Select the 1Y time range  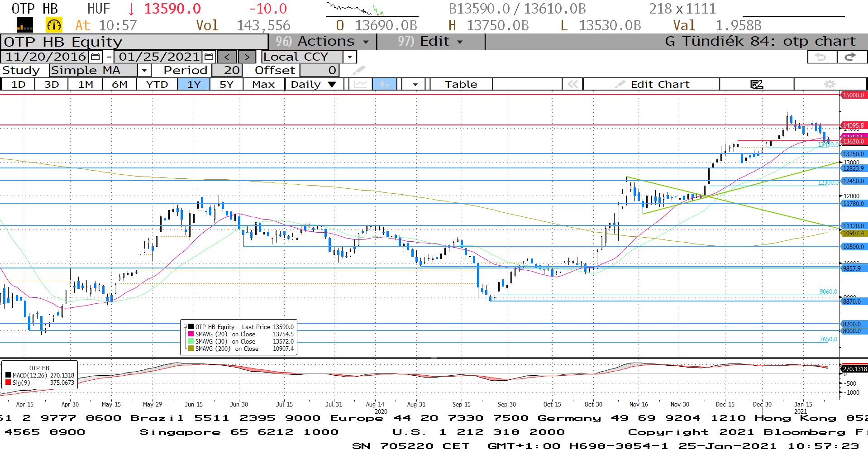[x=194, y=84]
